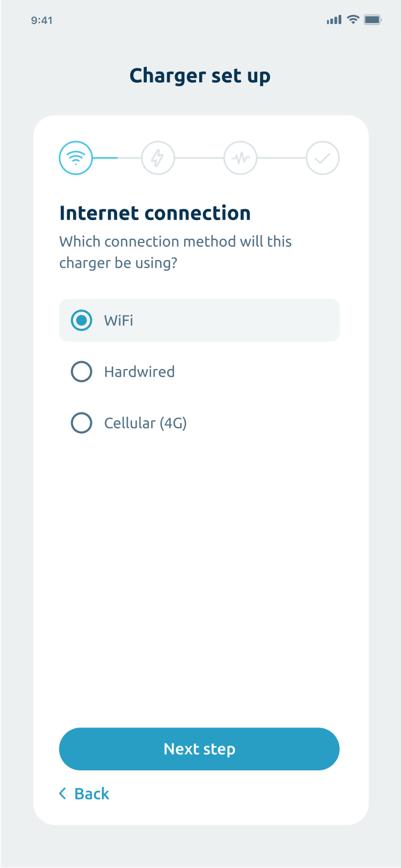The image size is (401, 868).
Task: Select the WiFi radio button
Action: pos(82,320)
